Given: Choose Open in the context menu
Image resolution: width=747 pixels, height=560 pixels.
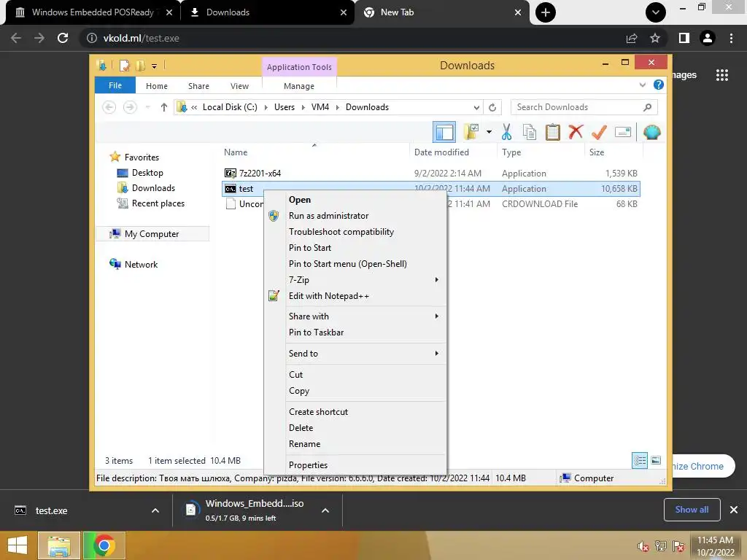Looking at the screenshot, I should coord(355,200).
